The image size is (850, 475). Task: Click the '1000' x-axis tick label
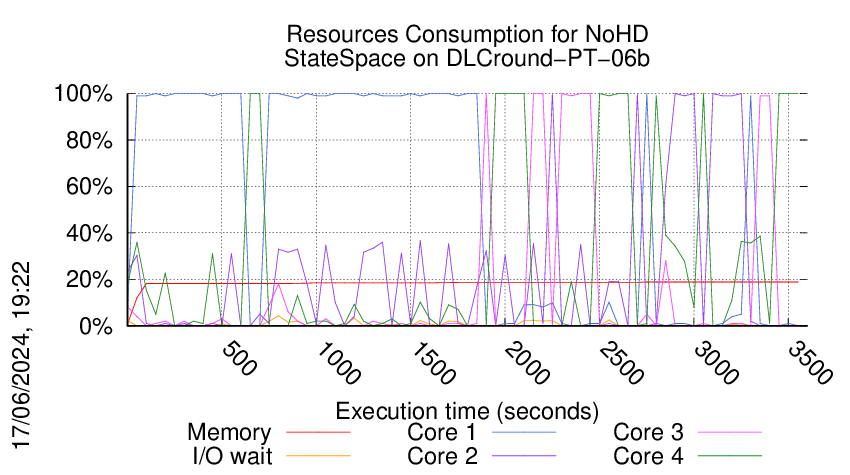(338, 363)
